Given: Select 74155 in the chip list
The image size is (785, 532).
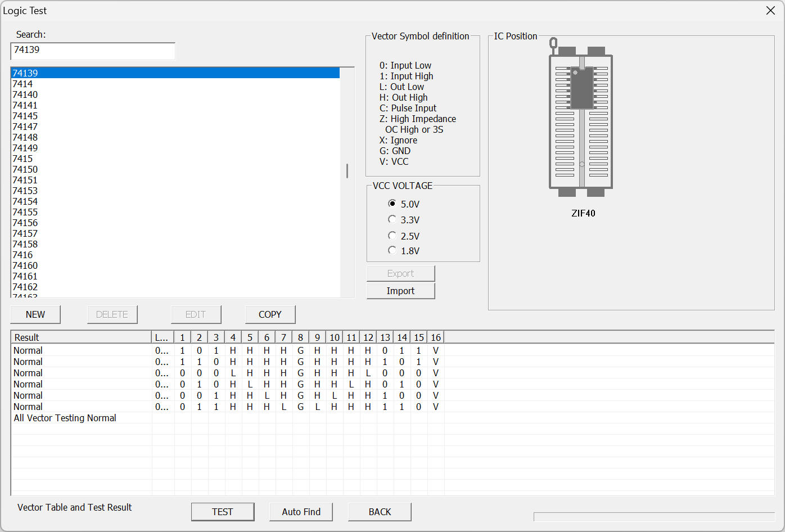Looking at the screenshot, I should 175,212.
